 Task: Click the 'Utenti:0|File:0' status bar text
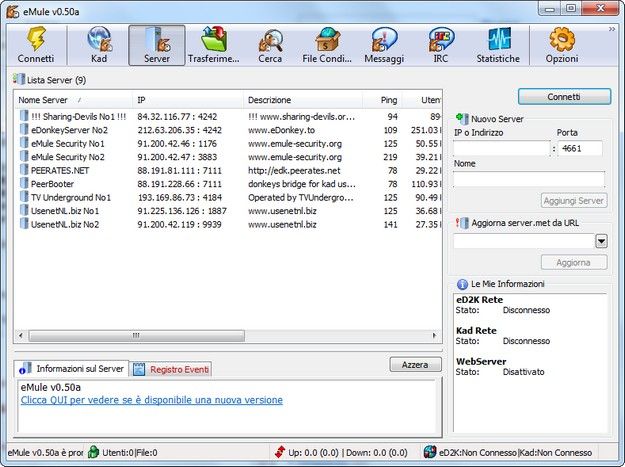(x=130, y=453)
